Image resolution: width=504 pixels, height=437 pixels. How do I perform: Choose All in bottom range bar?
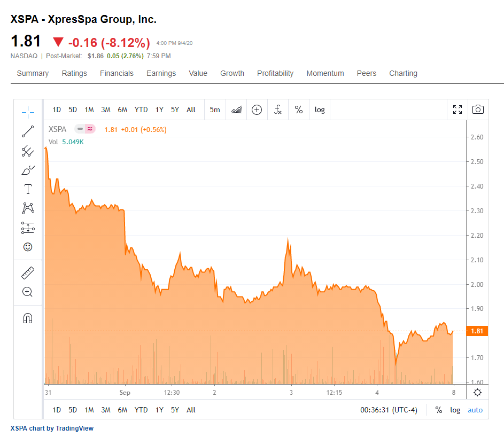191,410
